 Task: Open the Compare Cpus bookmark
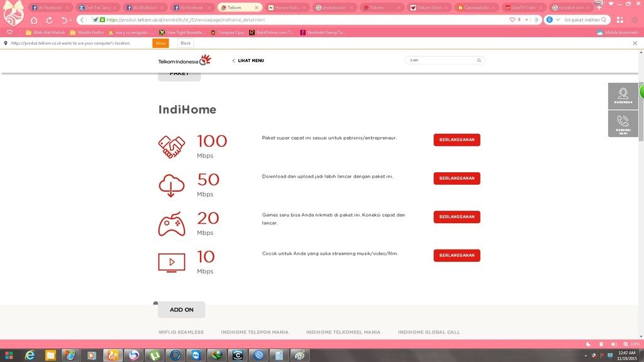pos(227,33)
